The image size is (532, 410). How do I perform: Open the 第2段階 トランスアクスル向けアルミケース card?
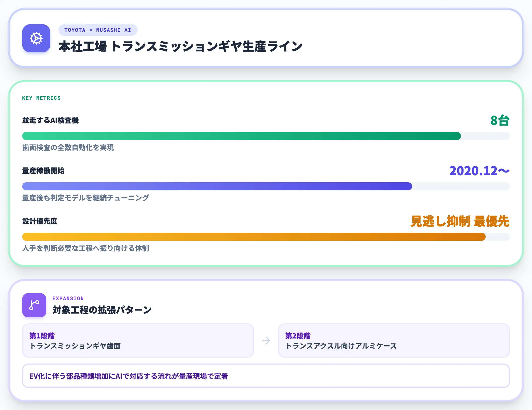(x=394, y=340)
